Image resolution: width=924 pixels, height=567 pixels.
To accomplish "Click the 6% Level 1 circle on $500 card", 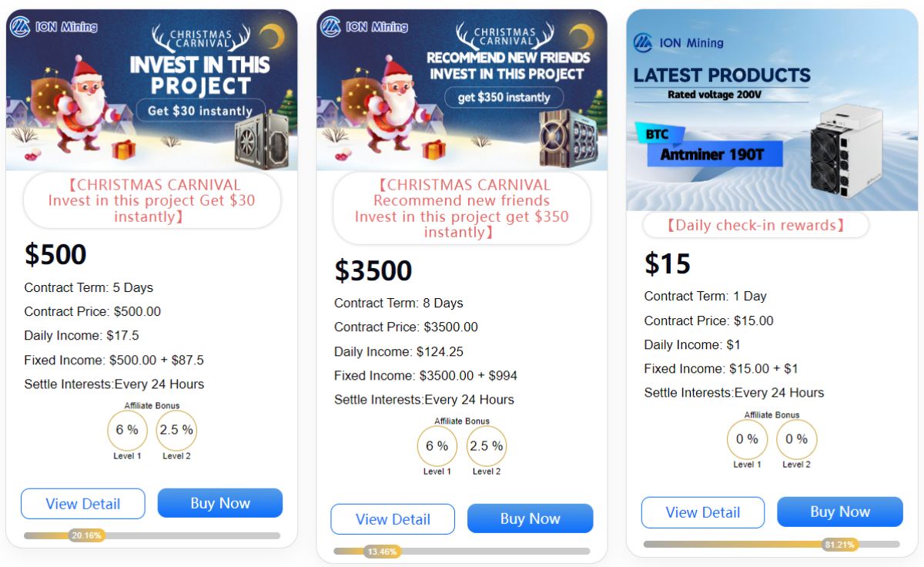I will pyautogui.click(x=127, y=430).
